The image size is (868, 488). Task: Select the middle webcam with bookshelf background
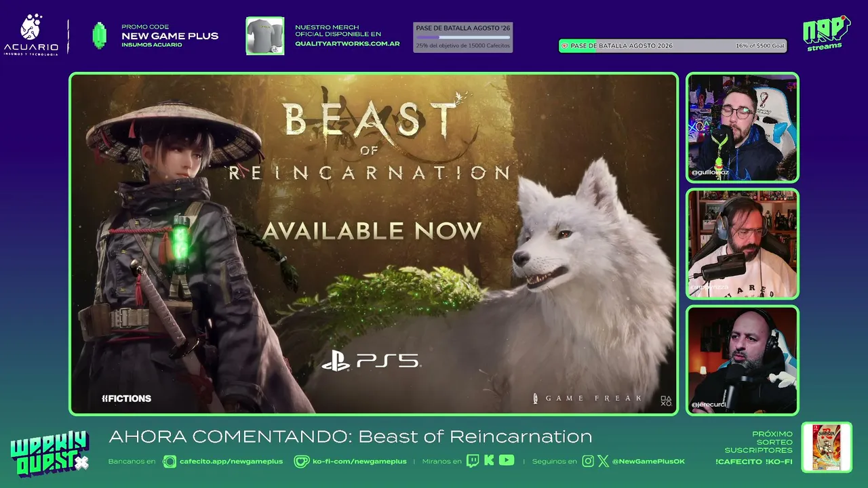pyautogui.click(x=743, y=244)
